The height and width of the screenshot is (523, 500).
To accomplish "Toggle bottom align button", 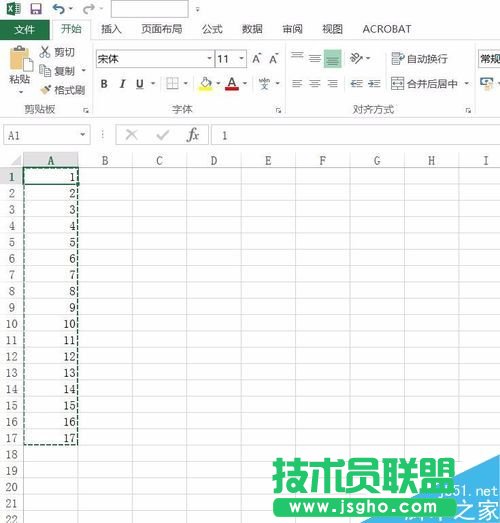I will pyautogui.click(x=333, y=58).
